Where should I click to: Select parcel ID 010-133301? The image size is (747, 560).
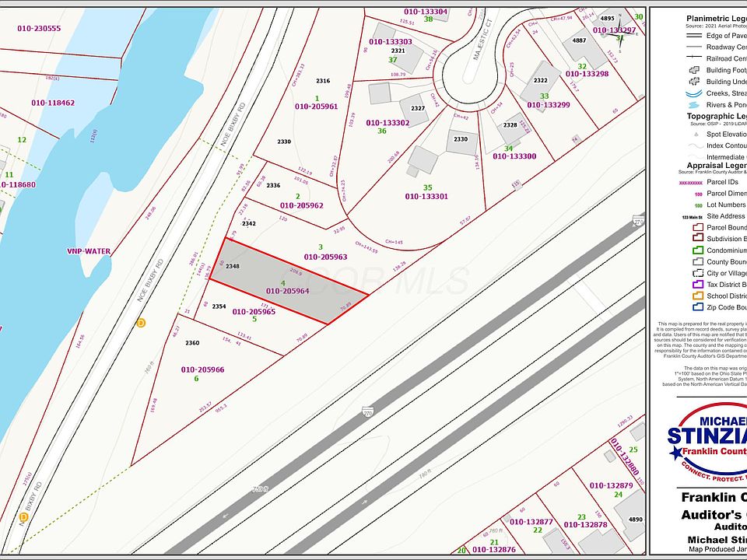[x=426, y=197]
